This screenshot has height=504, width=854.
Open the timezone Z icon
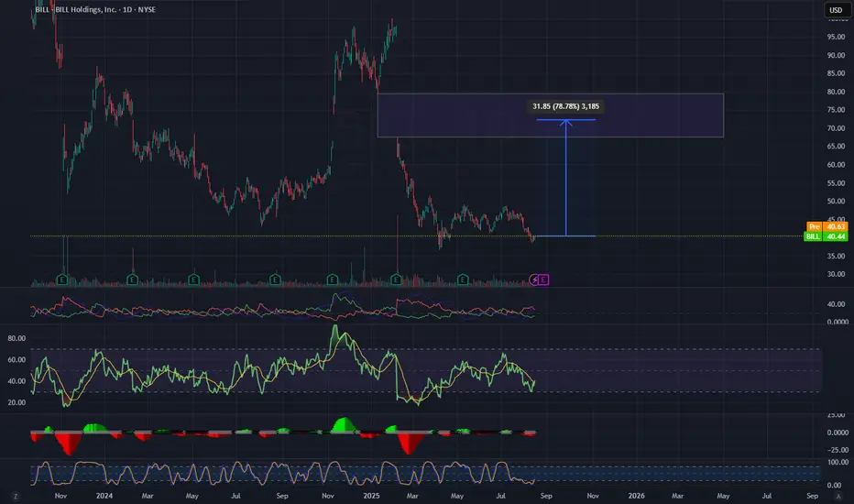(16, 497)
